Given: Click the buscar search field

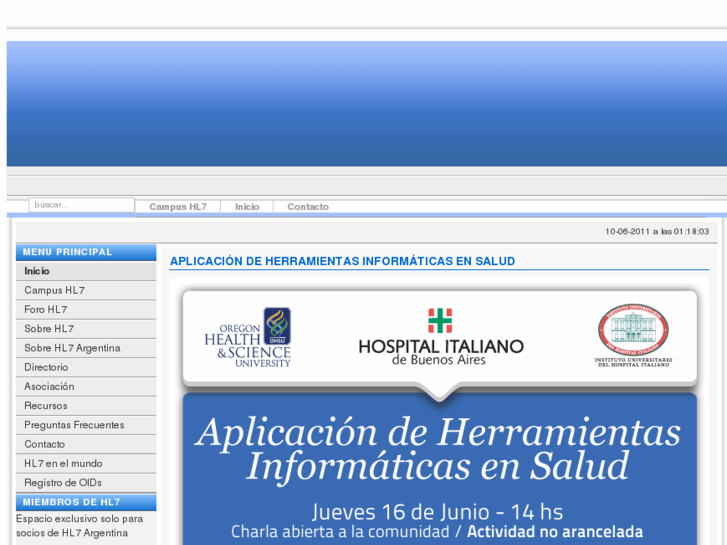Looking at the screenshot, I should (82, 205).
